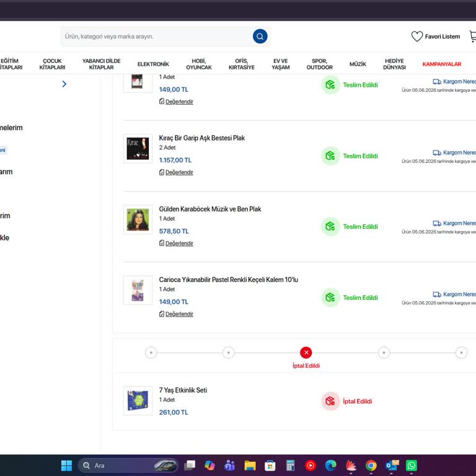Open Kıraç Bir Garip Aşk Bestesi Plak title
This screenshot has width=476, height=476.
coord(202,138)
